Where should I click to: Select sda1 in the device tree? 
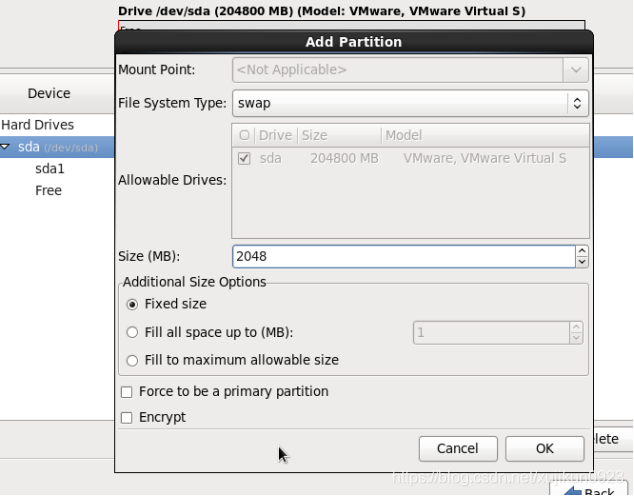point(50,169)
